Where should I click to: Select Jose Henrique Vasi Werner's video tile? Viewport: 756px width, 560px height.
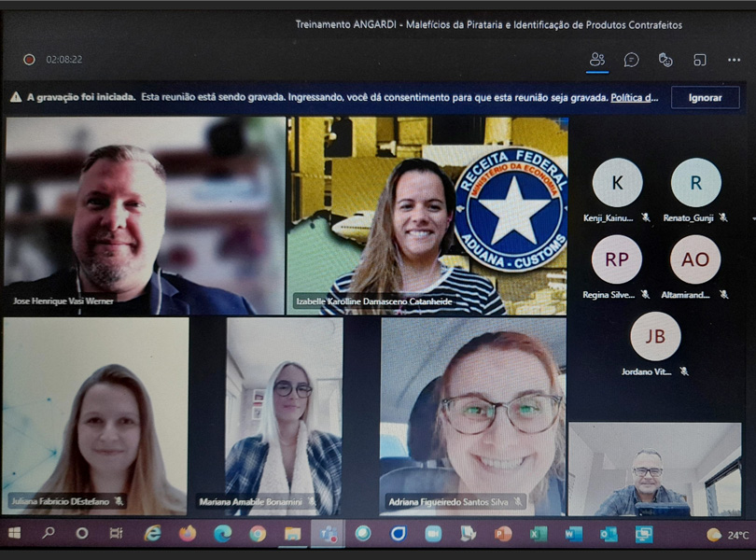click(x=144, y=216)
